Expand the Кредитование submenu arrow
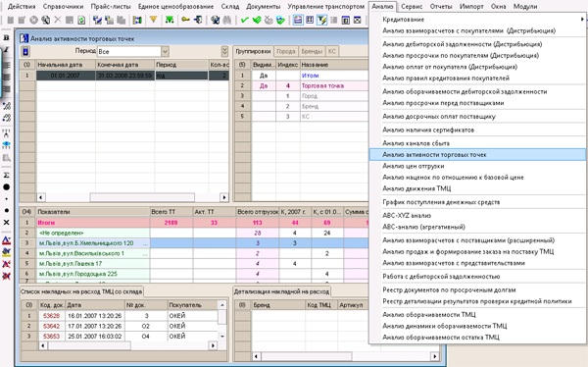Viewport: 588px width, 367px height. coord(582,20)
